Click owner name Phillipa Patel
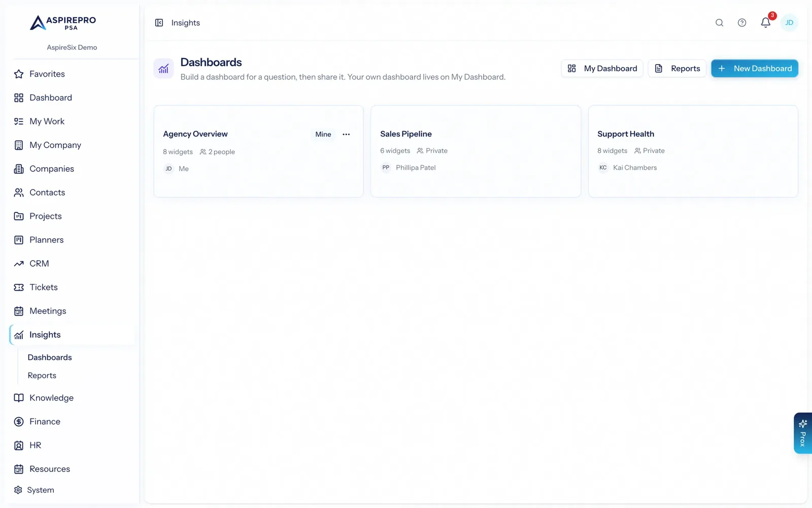Screen dimensions: 812x508 tap(416, 168)
